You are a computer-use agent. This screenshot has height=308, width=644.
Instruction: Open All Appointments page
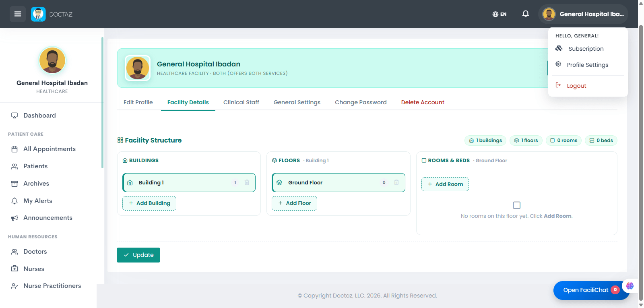pos(50,149)
